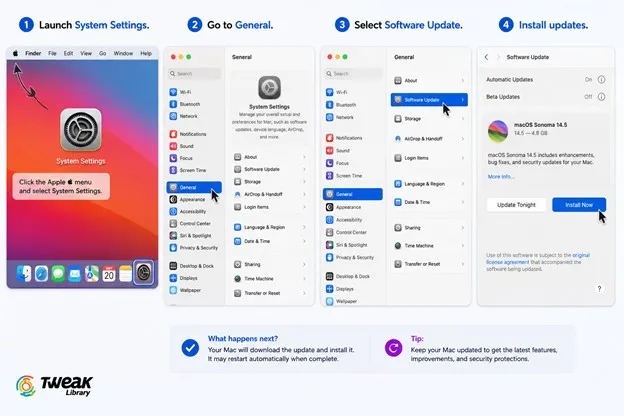The height and width of the screenshot is (416, 624).
Task: Open the More Info link for macOS Sonoma
Action: [501, 176]
